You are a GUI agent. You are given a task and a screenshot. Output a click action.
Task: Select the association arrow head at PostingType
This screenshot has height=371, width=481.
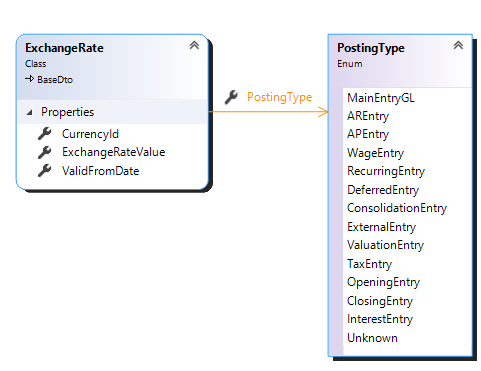pyautogui.click(x=323, y=112)
